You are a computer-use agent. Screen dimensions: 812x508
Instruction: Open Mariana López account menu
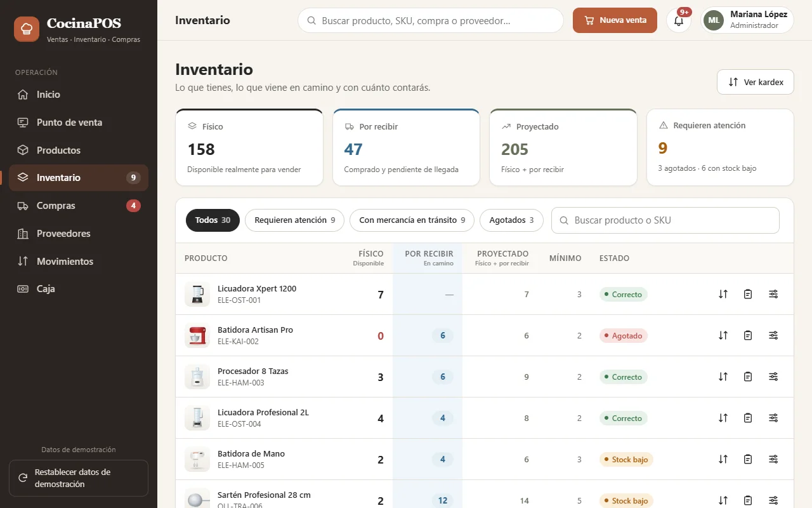coord(747,20)
